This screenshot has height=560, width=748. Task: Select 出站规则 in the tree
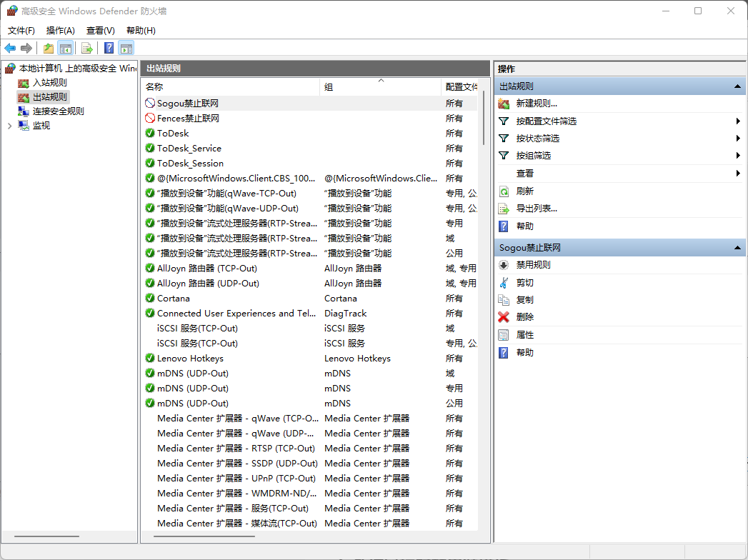[x=49, y=97]
